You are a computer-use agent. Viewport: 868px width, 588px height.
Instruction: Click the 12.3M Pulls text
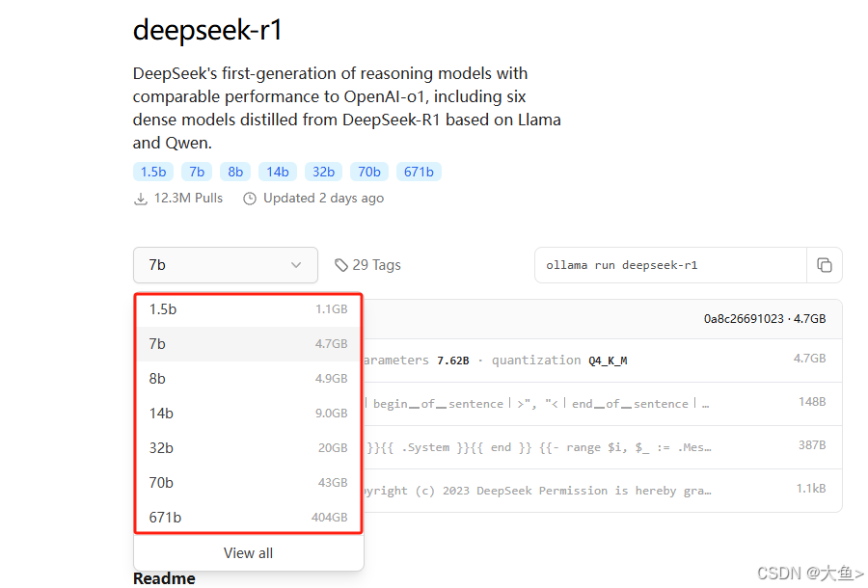click(188, 198)
